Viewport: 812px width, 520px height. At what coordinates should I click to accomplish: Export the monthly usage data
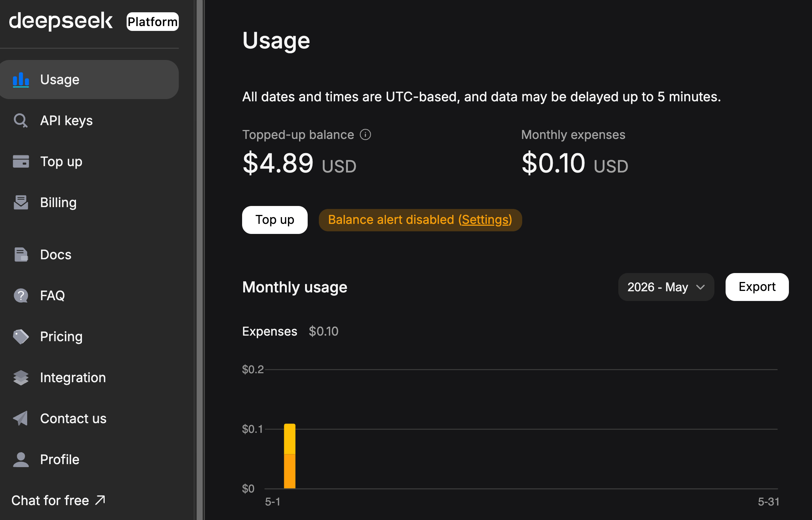[x=757, y=287]
